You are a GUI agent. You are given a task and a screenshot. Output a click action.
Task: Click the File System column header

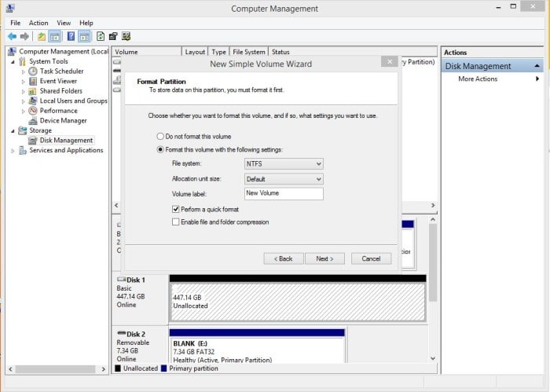pyautogui.click(x=249, y=52)
